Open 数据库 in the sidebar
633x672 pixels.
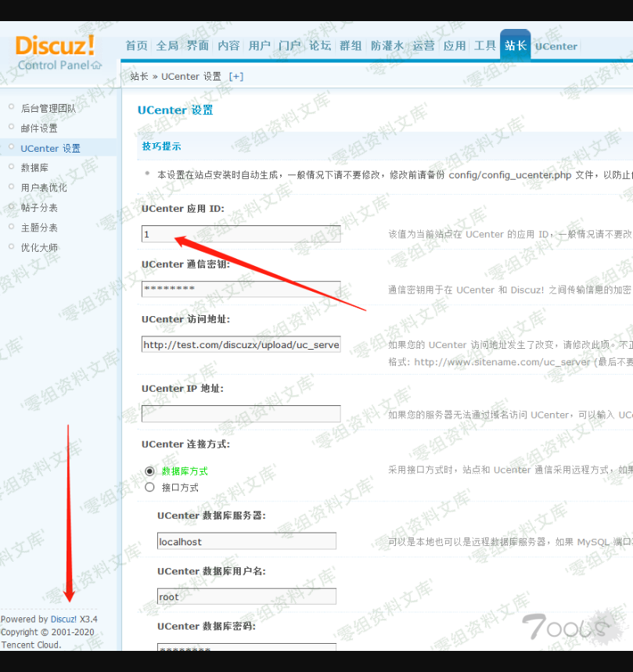[34, 167]
